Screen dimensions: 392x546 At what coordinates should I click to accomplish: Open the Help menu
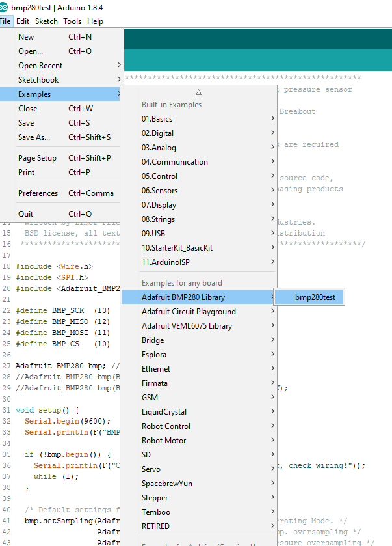coord(95,21)
